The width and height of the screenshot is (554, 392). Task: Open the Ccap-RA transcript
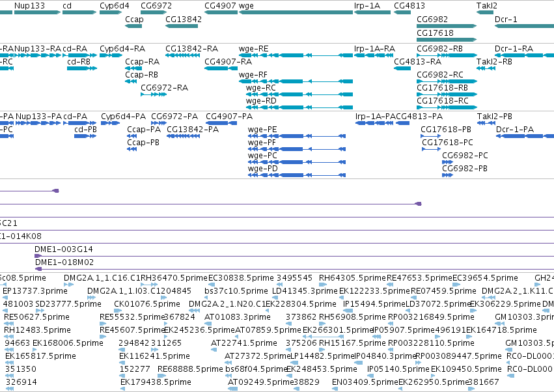[133, 68]
